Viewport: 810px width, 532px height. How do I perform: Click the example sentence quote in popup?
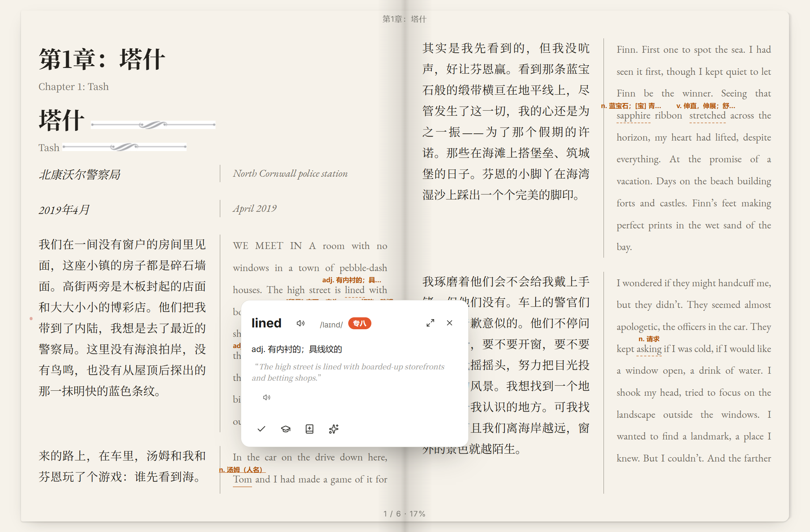pos(348,372)
